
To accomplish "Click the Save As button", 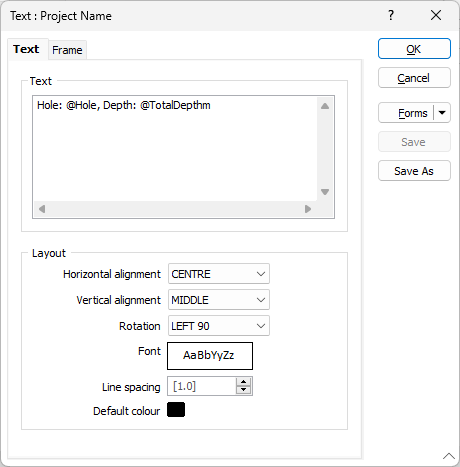I will pos(414,171).
